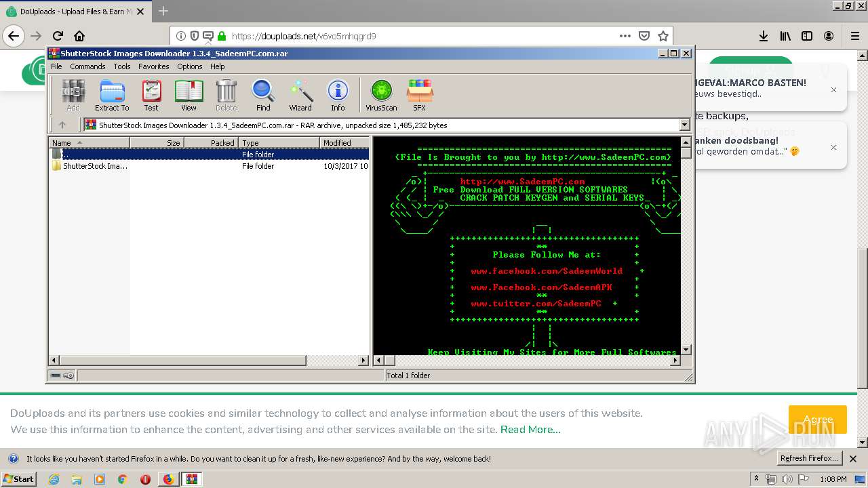
Task: Click the Add toolbar icon in WinRAR
Action: coord(73,95)
